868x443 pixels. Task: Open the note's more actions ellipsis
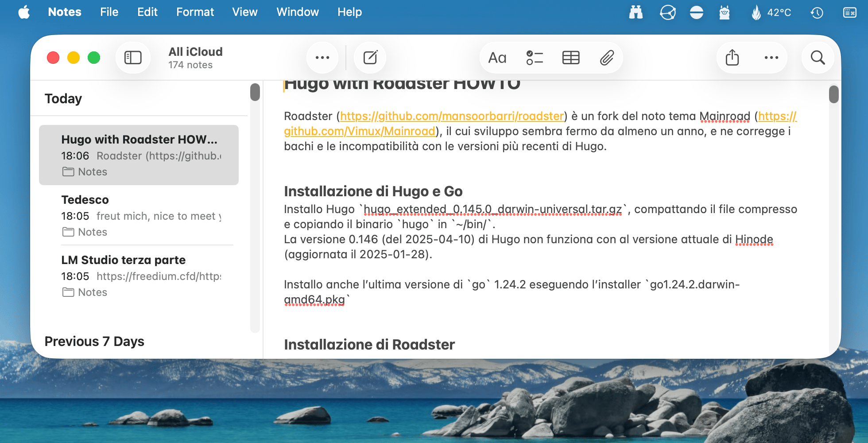click(x=771, y=58)
